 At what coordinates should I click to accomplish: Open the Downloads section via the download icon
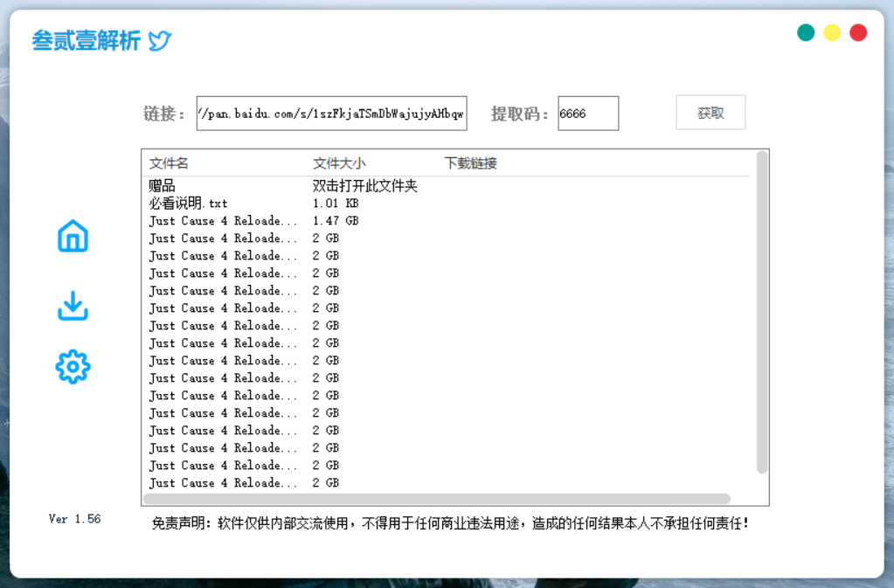point(72,307)
